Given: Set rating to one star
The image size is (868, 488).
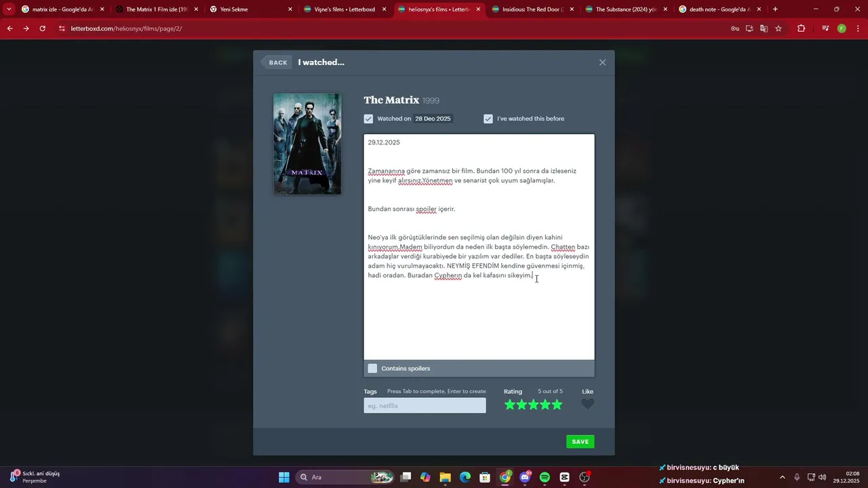Looking at the screenshot, I should click(x=510, y=405).
